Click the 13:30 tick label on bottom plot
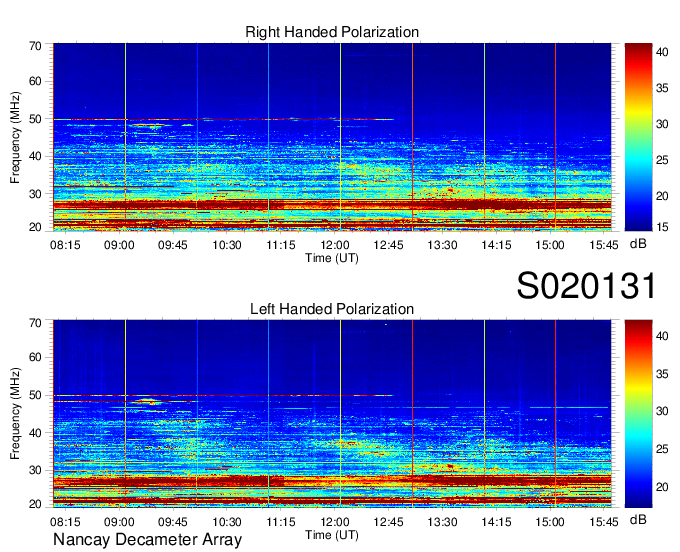Viewport: 680px width, 552px height. click(x=442, y=522)
